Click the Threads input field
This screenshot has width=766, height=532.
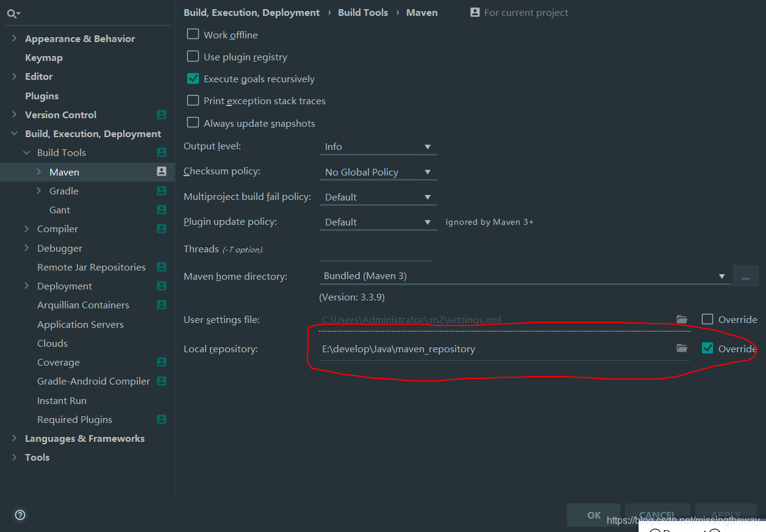point(376,250)
